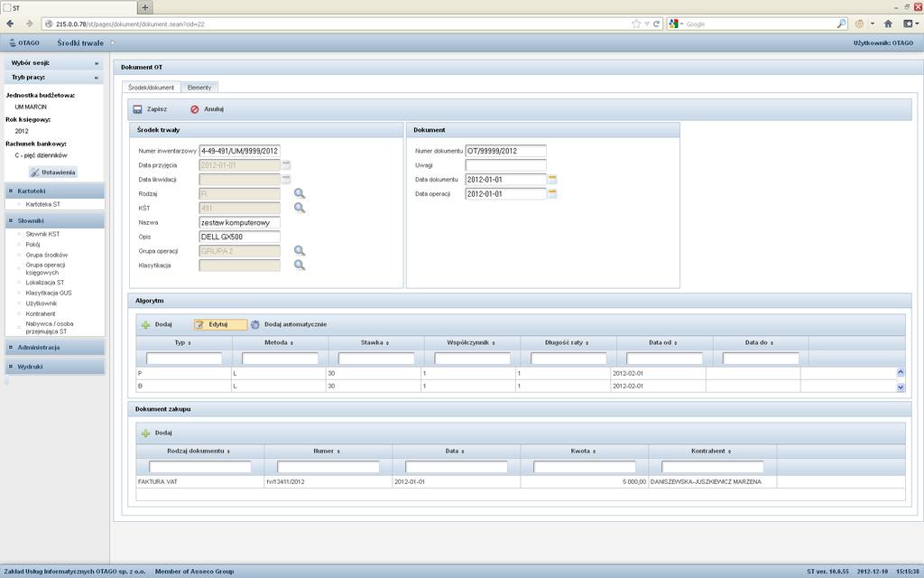Screen dimensions: 924x578
Task: Click the Opis field with DELL GX500
Action: click(239, 237)
